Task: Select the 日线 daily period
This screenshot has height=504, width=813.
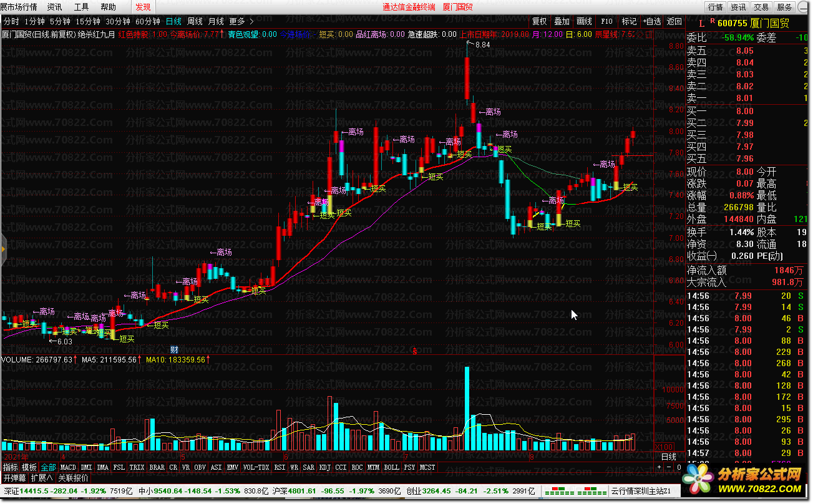Action: click(x=173, y=21)
